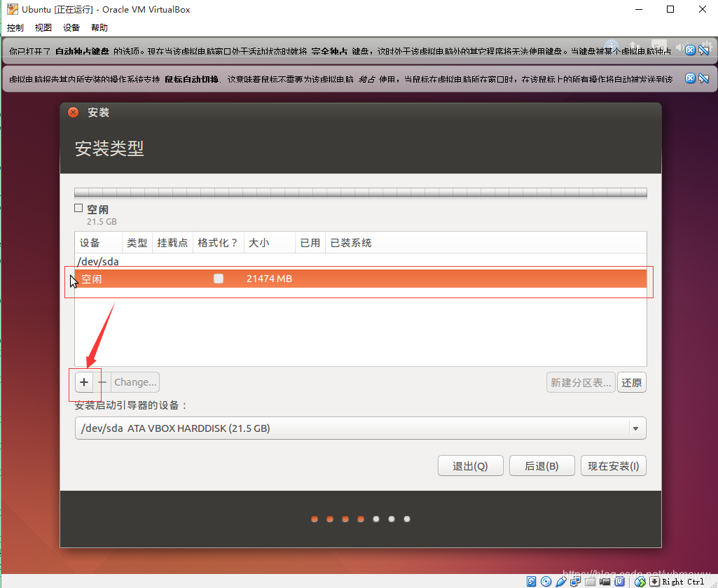Click the CPU virtualization status icon
The width and height of the screenshot is (718, 588).
click(619, 581)
